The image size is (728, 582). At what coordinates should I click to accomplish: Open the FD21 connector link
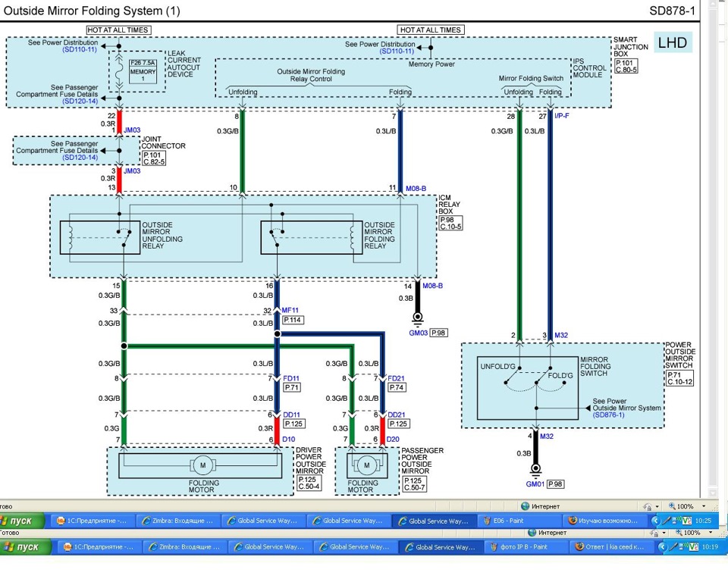[396, 378]
